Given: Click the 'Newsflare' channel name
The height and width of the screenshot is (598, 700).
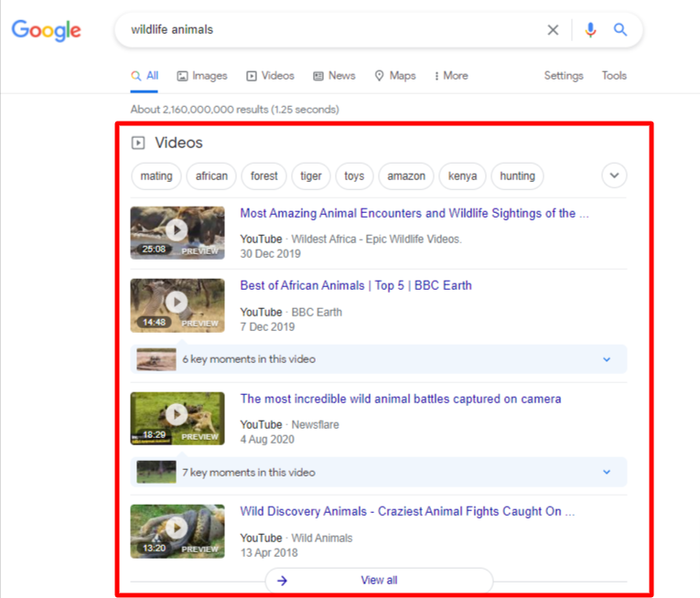Looking at the screenshot, I should (315, 425).
